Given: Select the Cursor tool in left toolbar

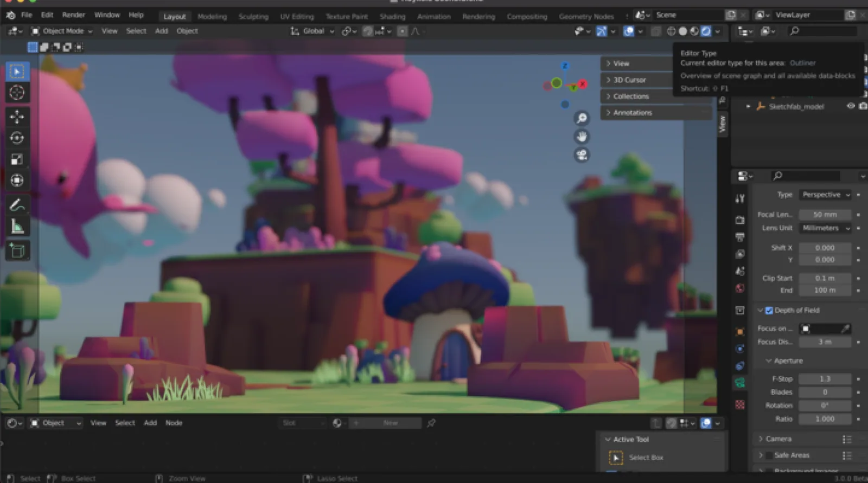Looking at the screenshot, I should [x=17, y=93].
